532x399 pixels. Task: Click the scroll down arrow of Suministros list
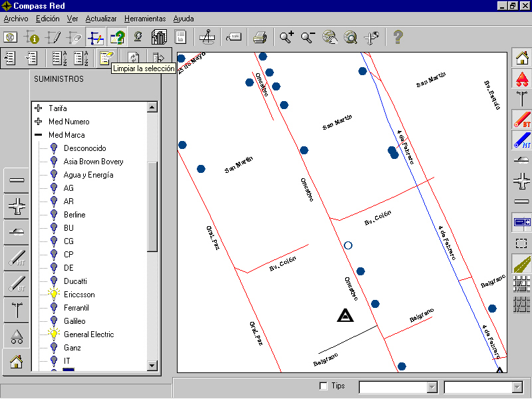pos(152,366)
